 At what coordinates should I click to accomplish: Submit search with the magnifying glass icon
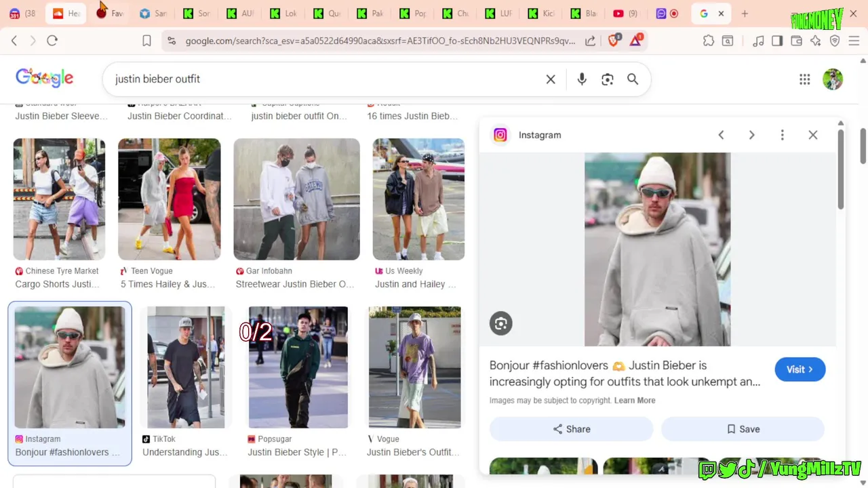633,79
